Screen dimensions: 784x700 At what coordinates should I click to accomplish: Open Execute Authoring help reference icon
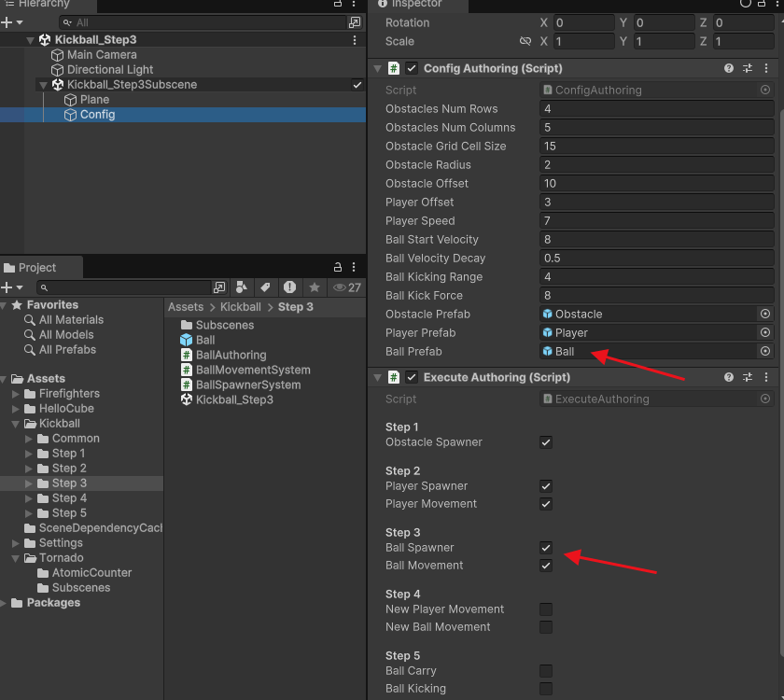click(729, 377)
